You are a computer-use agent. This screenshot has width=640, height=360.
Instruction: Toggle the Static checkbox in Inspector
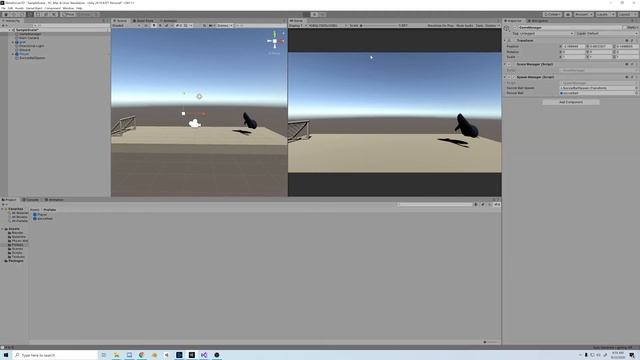pos(625,27)
